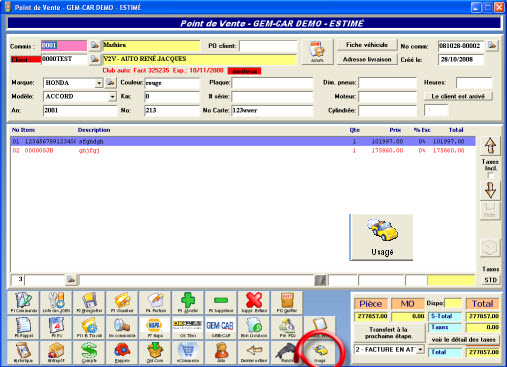
Task: Click the small Usagé car toolbar icon
Action: [x=319, y=352]
